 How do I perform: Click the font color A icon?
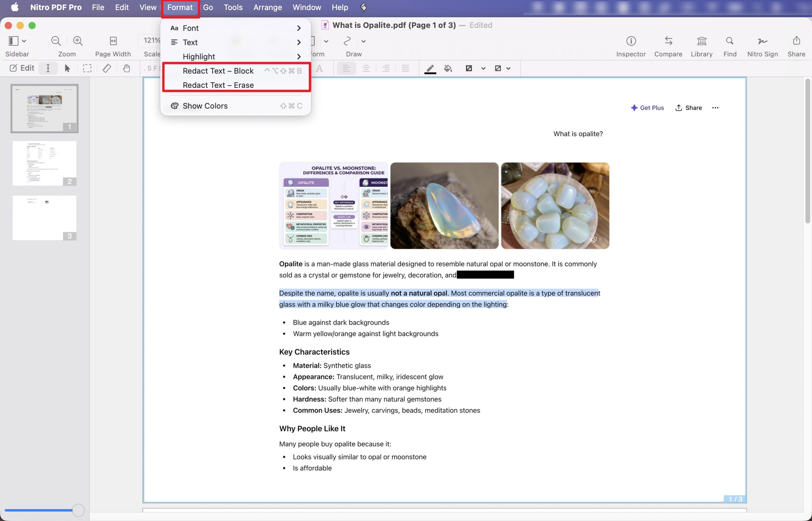319,68
